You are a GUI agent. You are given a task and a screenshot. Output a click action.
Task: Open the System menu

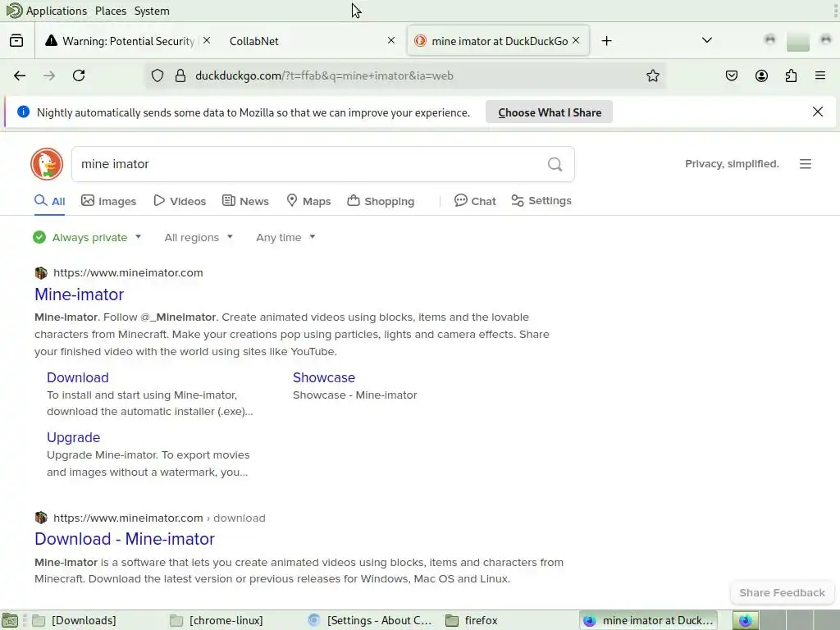[x=152, y=11]
